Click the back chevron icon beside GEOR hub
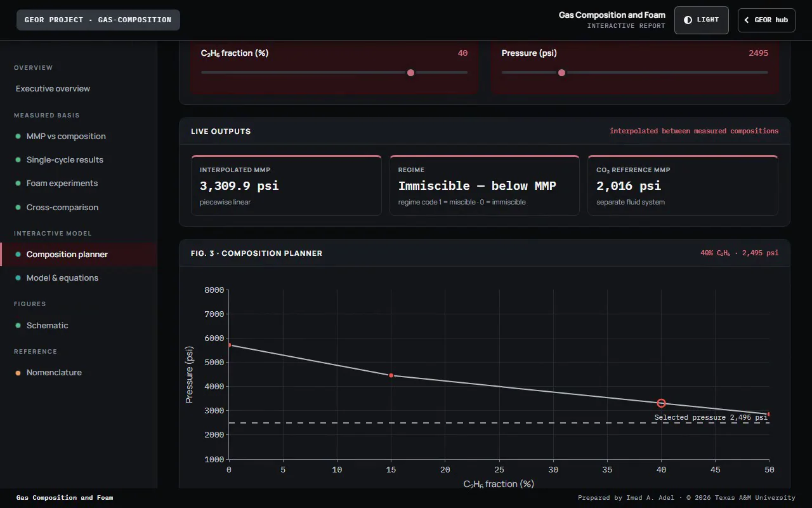This screenshot has height=508, width=812. pos(747,20)
